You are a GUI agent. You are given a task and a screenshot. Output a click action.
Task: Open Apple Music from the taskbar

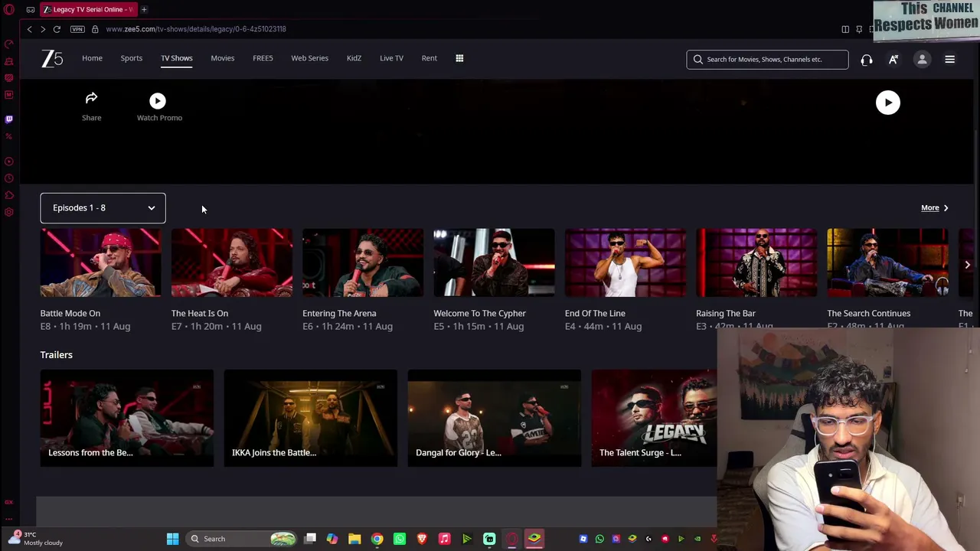pos(444,539)
